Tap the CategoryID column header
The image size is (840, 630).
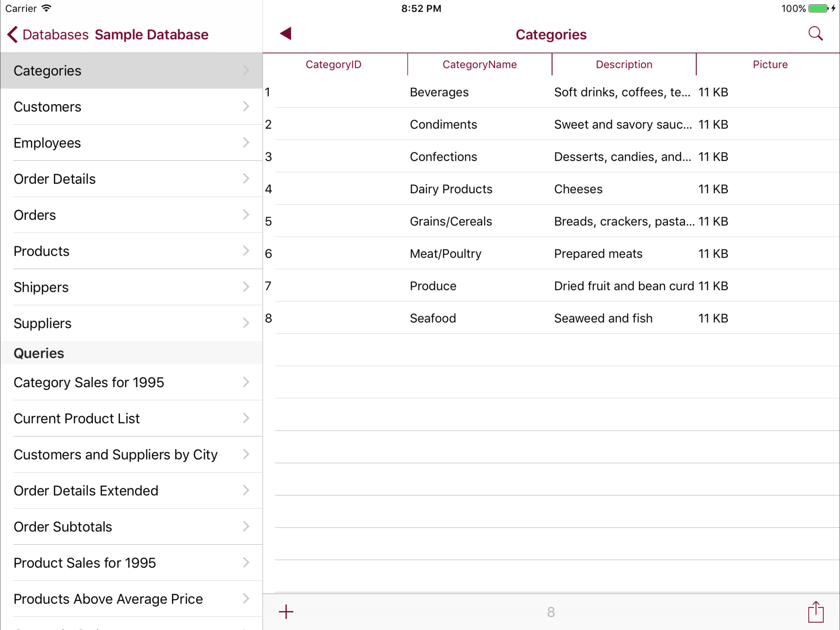coord(333,65)
